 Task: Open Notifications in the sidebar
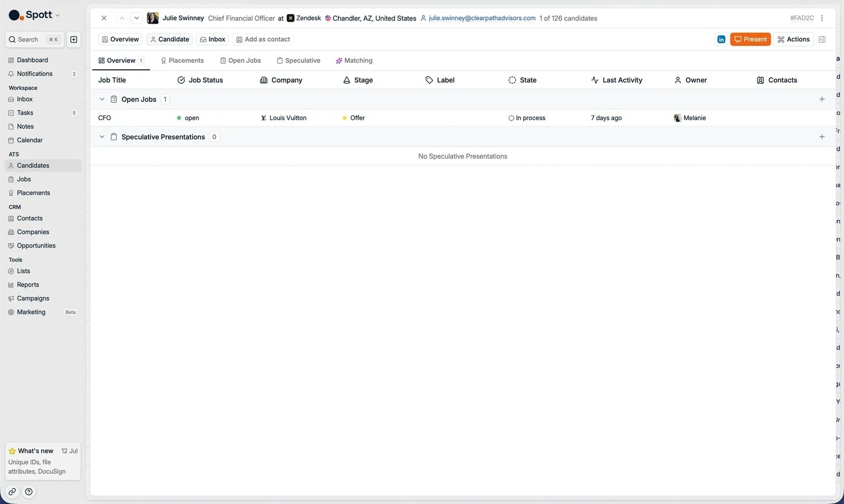(43, 74)
